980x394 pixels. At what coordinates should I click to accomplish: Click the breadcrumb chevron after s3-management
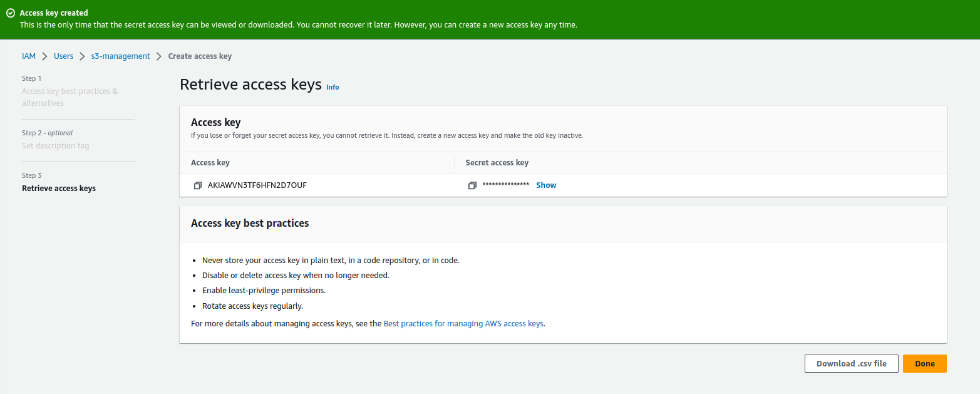pos(159,56)
